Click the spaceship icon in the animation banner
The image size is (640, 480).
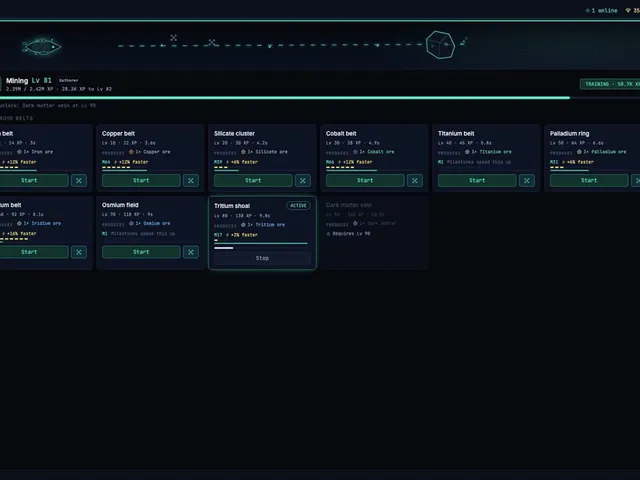(41, 47)
